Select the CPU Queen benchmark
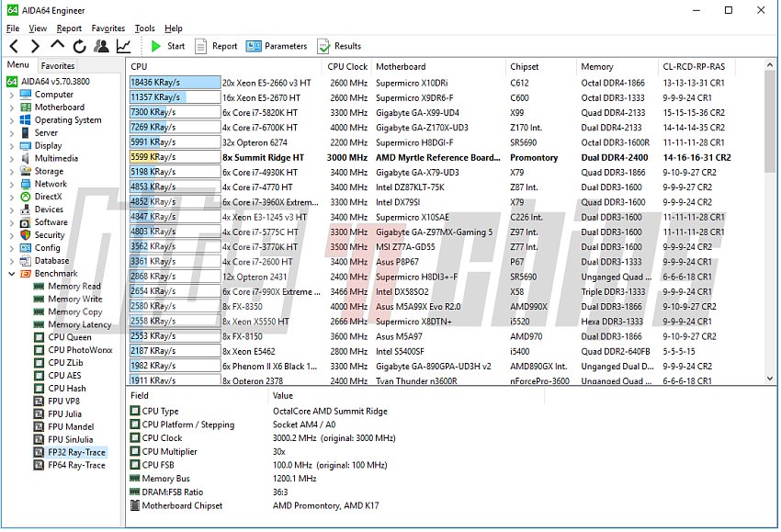 pos(70,337)
